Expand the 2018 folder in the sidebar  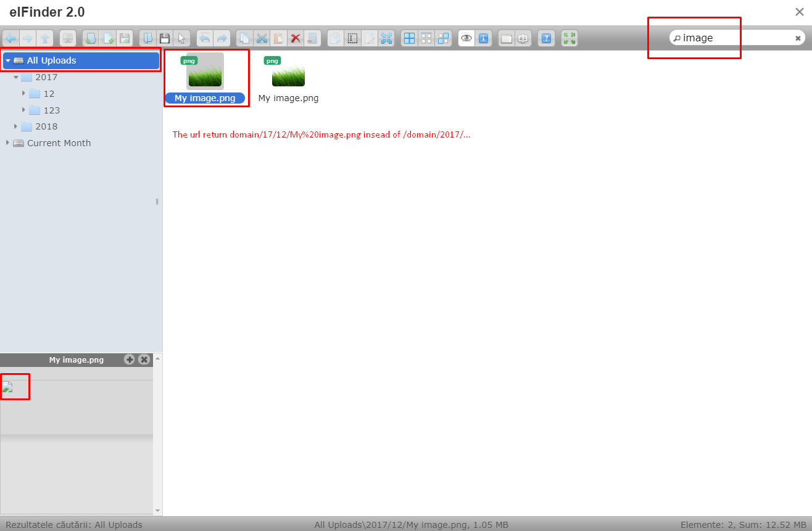pos(15,126)
